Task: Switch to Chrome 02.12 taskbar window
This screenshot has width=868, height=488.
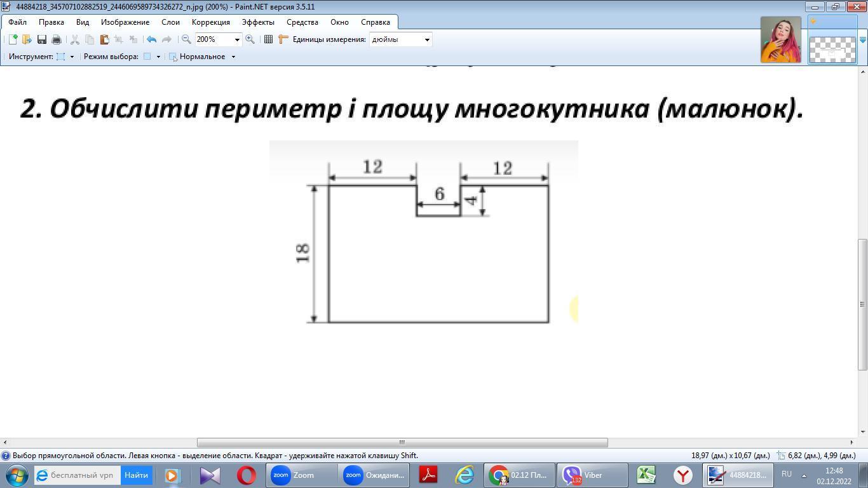Action: tap(520, 475)
